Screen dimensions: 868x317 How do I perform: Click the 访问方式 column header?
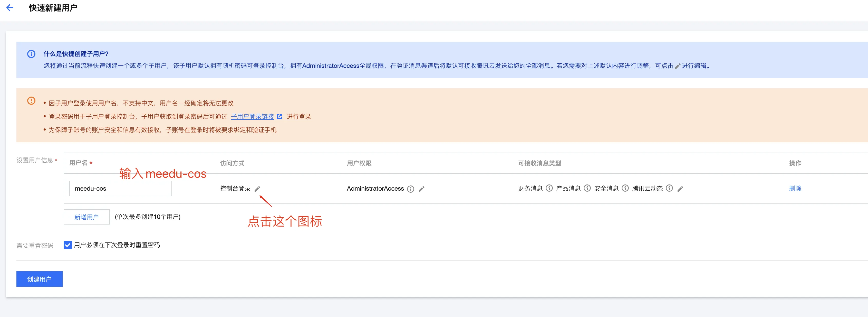point(232,163)
